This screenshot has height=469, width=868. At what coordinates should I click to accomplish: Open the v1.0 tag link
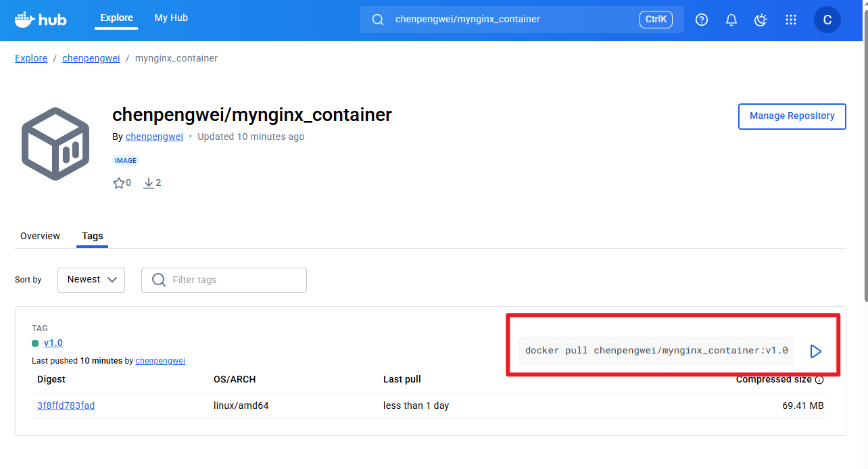point(53,343)
